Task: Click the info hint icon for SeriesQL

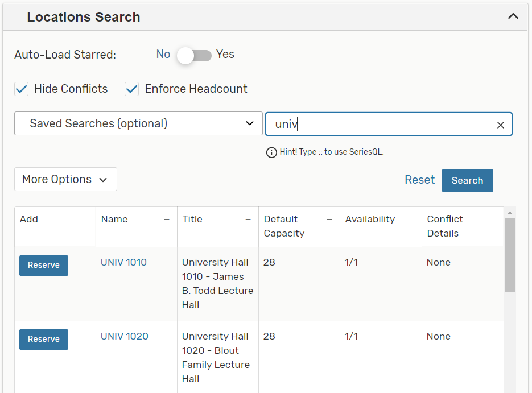Action: pos(271,152)
